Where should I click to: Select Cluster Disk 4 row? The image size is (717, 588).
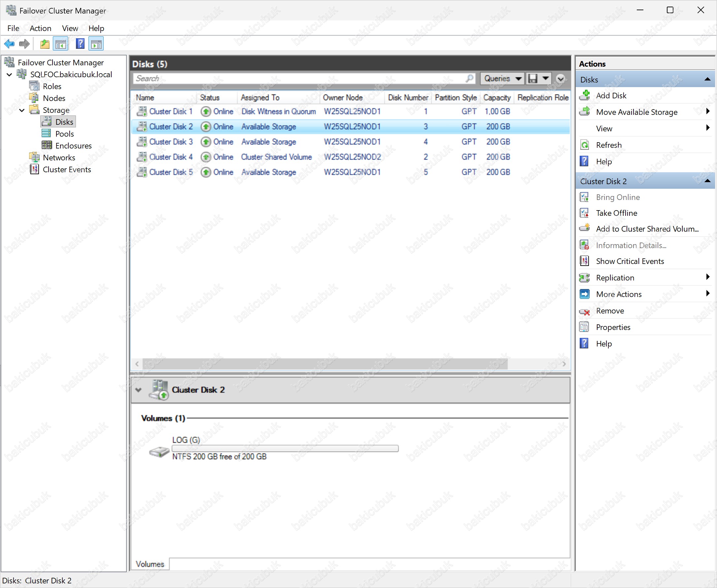(171, 157)
